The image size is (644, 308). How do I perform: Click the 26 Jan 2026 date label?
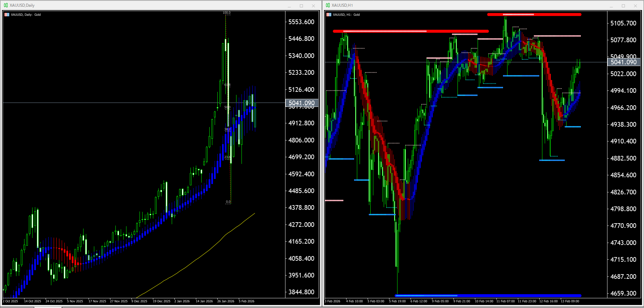[x=226, y=301]
